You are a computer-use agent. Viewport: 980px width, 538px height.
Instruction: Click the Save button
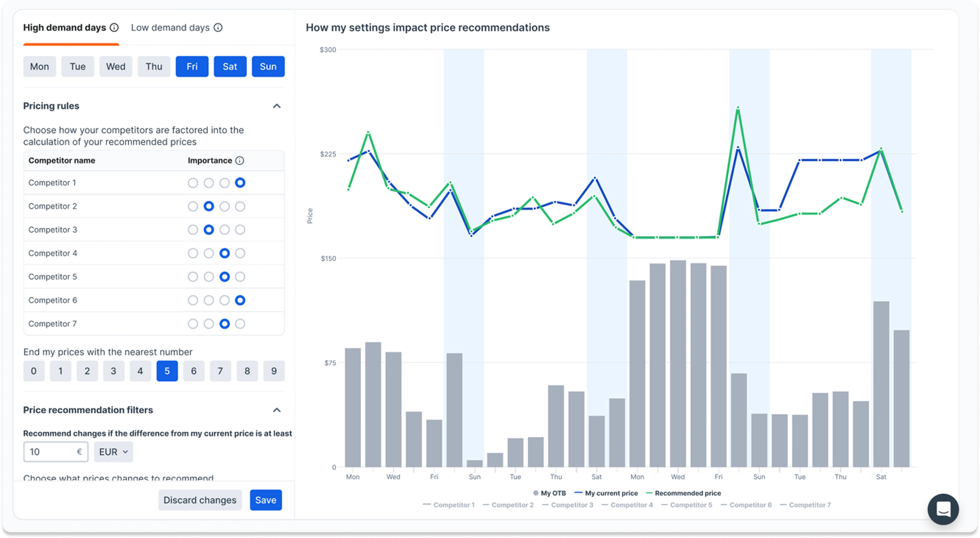tap(266, 500)
